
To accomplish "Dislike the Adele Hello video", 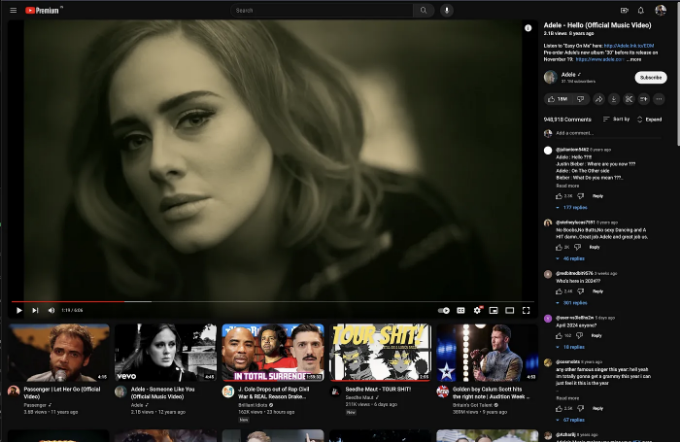I will pyautogui.click(x=581, y=99).
